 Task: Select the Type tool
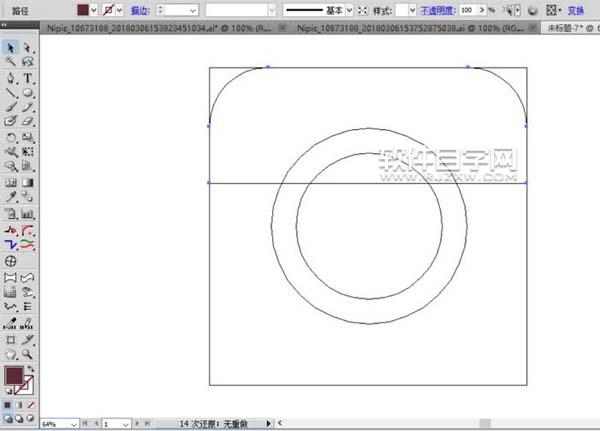[28, 77]
